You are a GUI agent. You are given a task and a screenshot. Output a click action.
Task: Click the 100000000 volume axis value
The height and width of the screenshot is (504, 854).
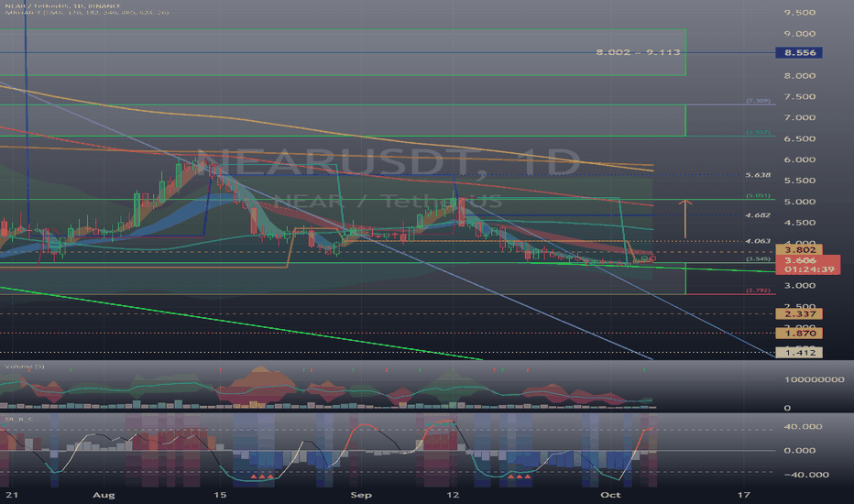(815, 379)
